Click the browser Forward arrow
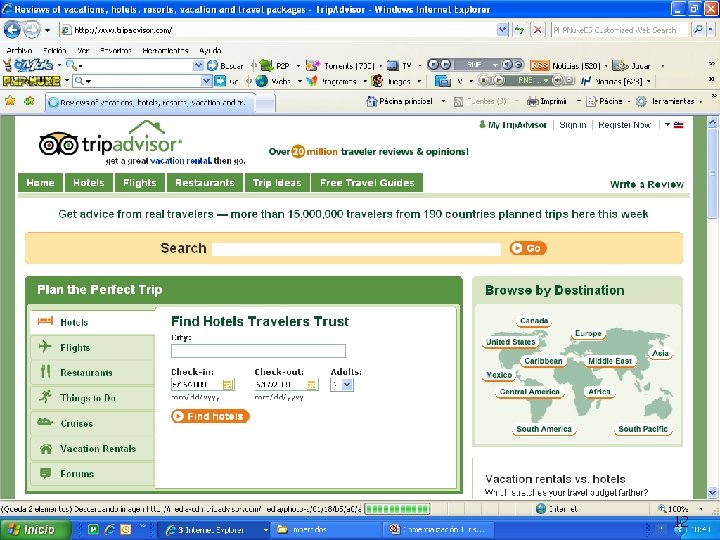This screenshot has width=720, height=540. click(x=32, y=30)
